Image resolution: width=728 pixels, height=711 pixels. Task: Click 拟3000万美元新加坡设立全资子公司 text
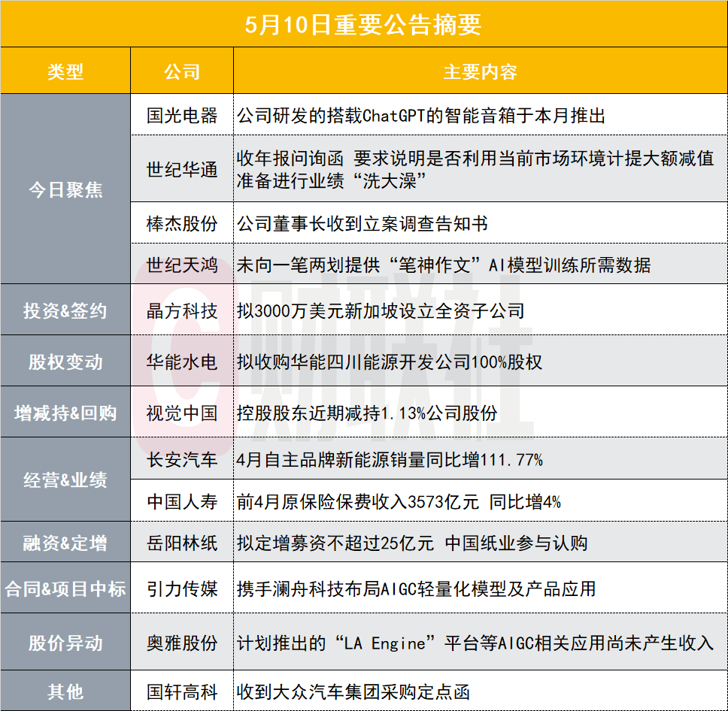(381, 310)
